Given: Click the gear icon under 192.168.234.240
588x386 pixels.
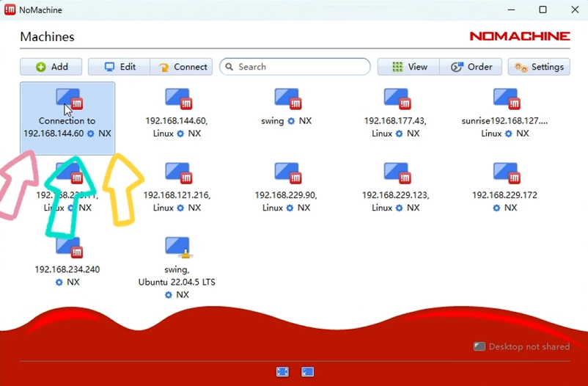Looking at the screenshot, I should [59, 282].
